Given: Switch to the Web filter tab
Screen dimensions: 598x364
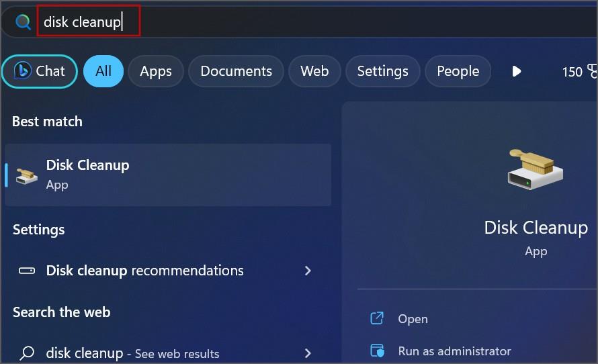Looking at the screenshot, I should click(314, 71).
